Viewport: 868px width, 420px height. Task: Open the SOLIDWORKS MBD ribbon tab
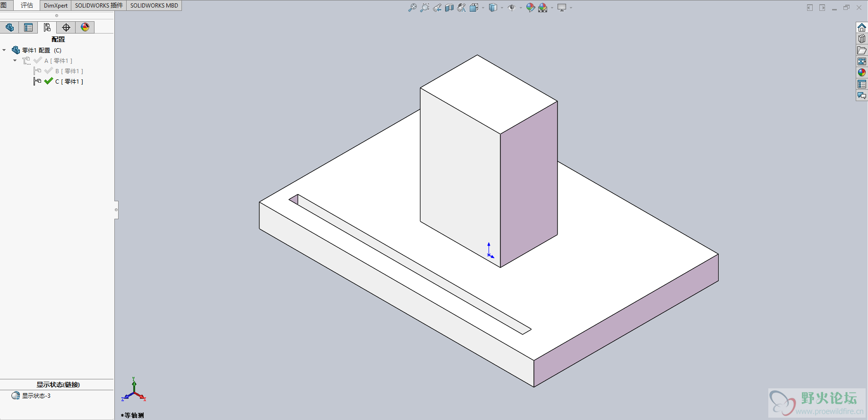(x=154, y=5)
